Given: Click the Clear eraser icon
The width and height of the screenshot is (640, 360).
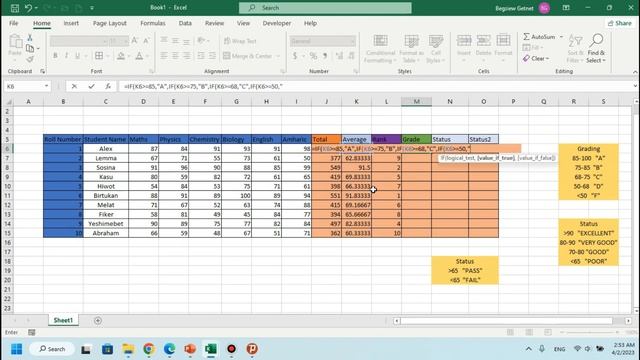Looking at the screenshot, I should [x=527, y=58].
